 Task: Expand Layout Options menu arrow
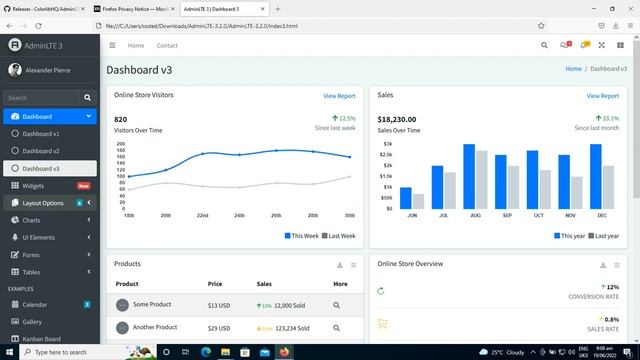[89, 203]
